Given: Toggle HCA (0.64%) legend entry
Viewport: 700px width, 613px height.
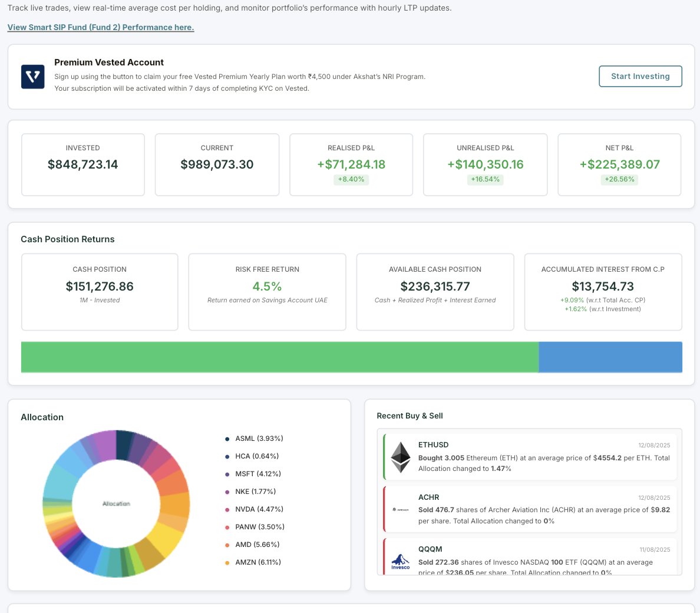Looking at the screenshot, I should tap(252, 456).
